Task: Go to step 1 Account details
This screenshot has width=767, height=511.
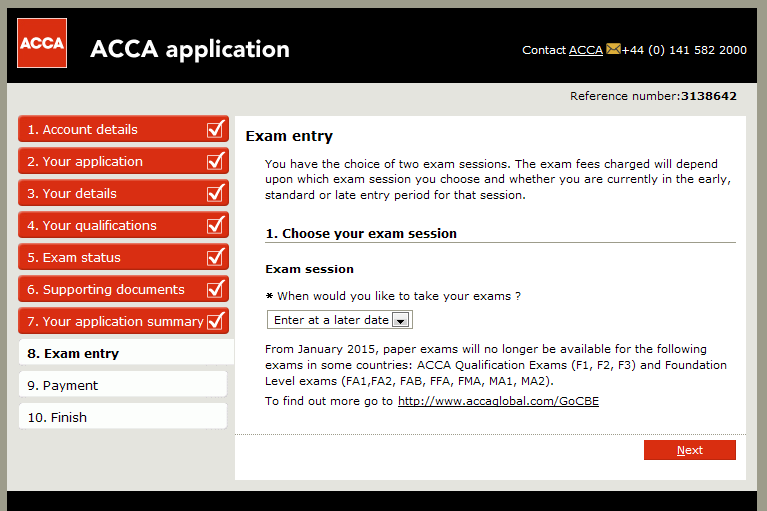Action: tap(123, 129)
